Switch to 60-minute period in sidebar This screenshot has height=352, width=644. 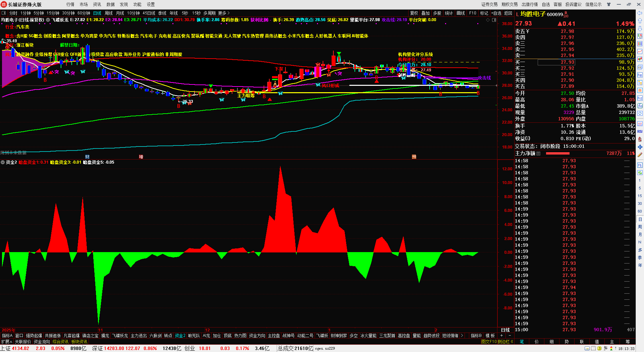[640, 211]
